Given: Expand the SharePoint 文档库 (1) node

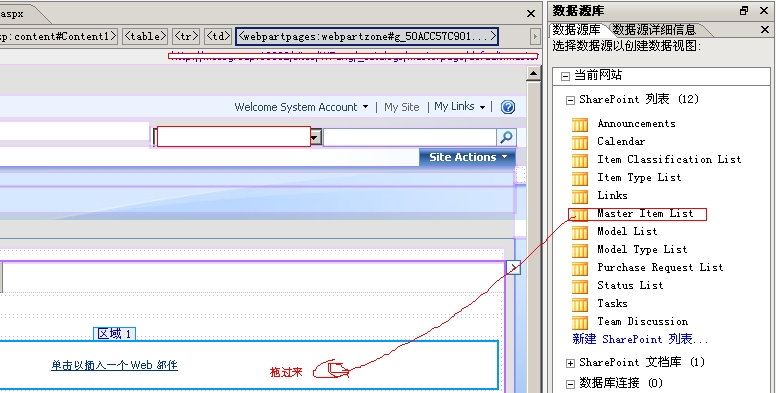Looking at the screenshot, I should coord(570,363).
